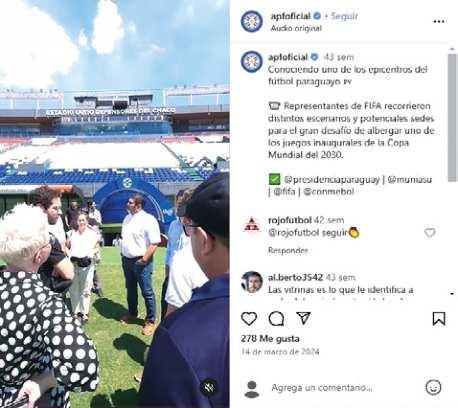Focus the Agrega un comentario field
458x408 pixels.
click(x=322, y=388)
